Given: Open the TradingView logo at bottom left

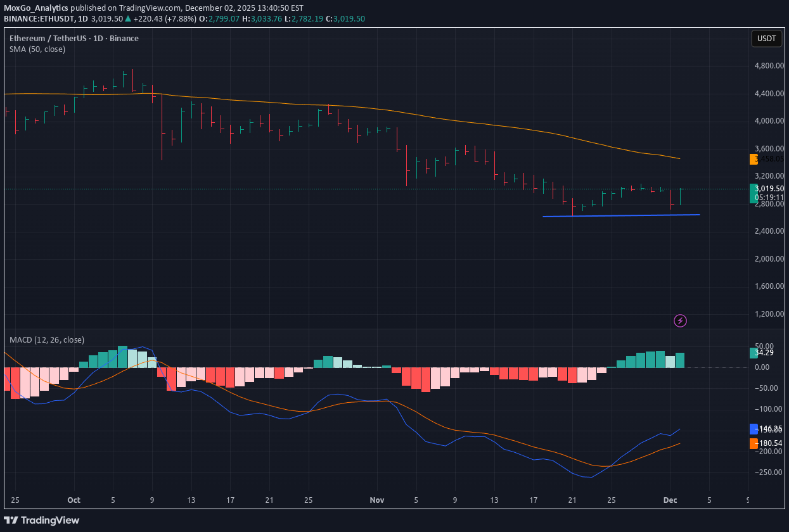Looking at the screenshot, I should 41,520.
